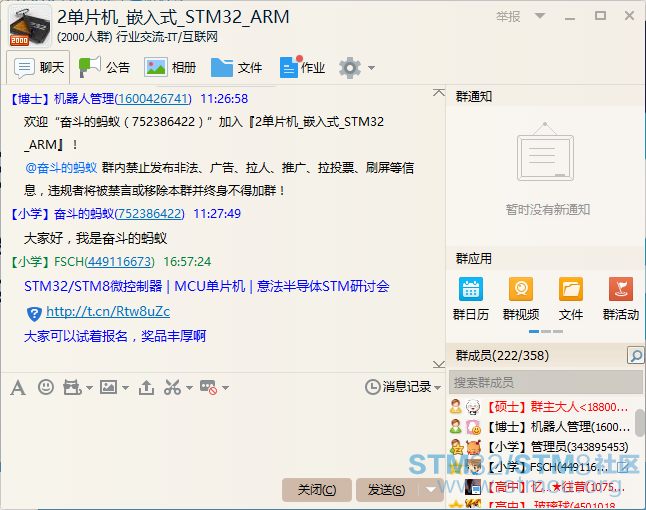Select the third group apps page dot

click(558, 332)
